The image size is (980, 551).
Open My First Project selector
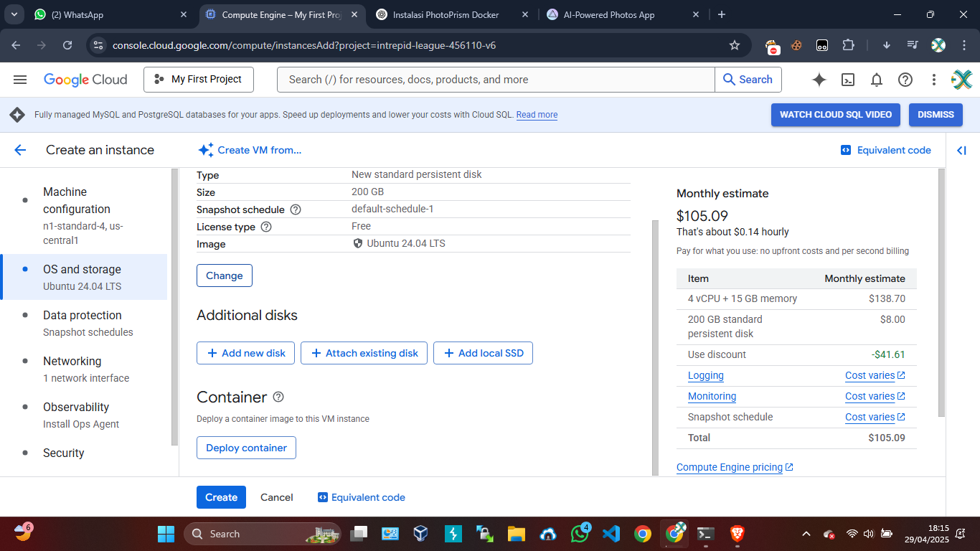tap(199, 80)
